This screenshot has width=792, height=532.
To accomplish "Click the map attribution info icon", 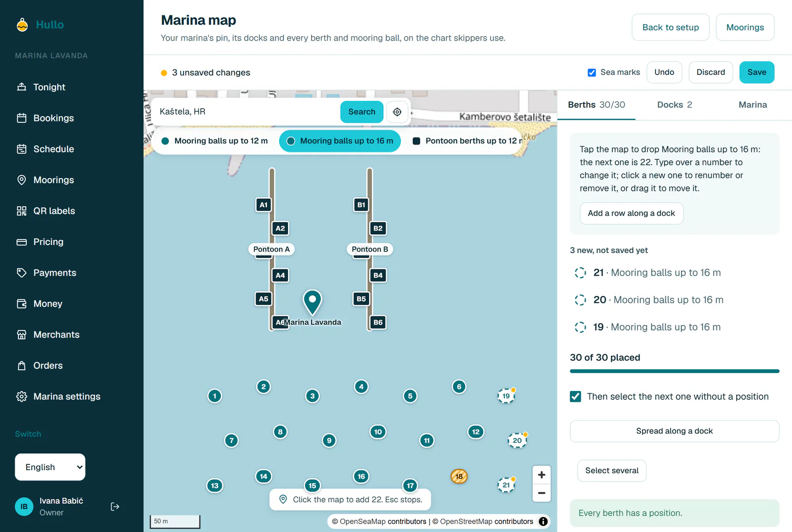I will [x=543, y=521].
